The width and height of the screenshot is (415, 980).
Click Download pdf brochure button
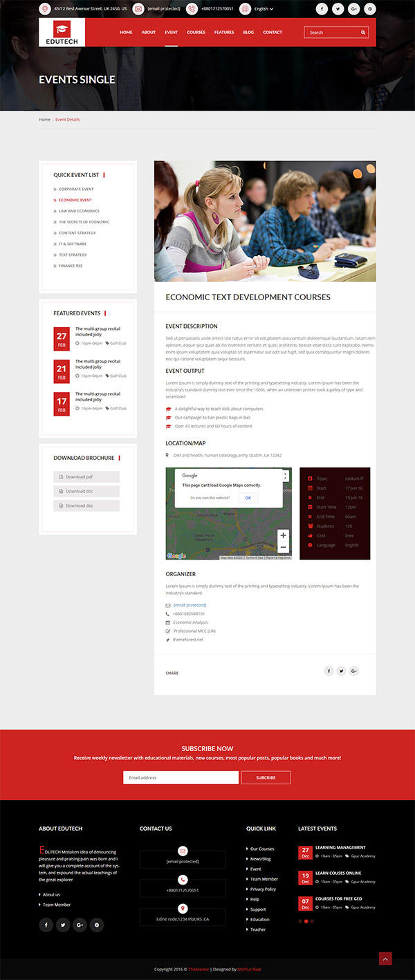point(86,477)
